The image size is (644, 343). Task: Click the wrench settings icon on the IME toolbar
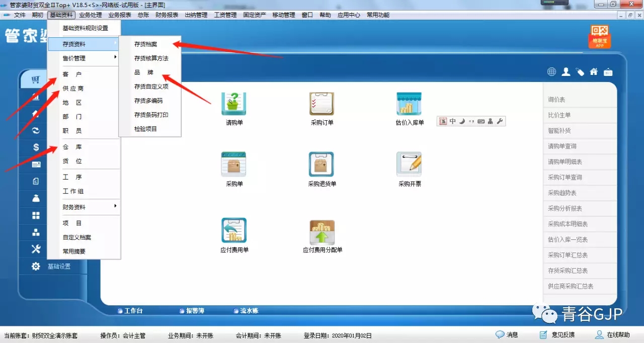click(499, 121)
